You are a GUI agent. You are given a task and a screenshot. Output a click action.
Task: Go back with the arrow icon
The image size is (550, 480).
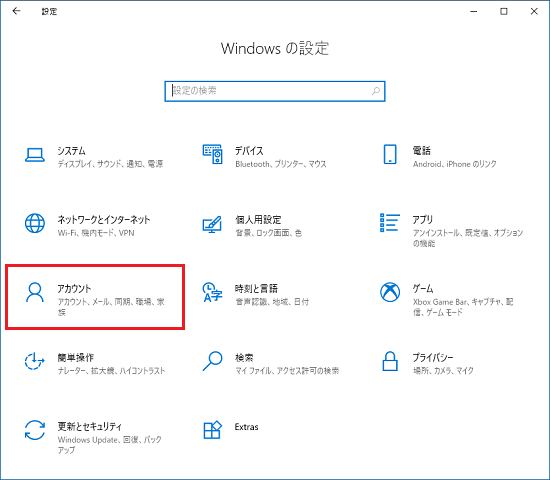[x=16, y=11]
